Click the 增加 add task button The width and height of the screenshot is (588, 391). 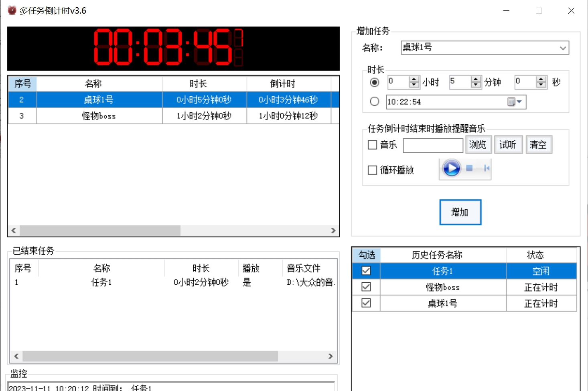click(460, 212)
